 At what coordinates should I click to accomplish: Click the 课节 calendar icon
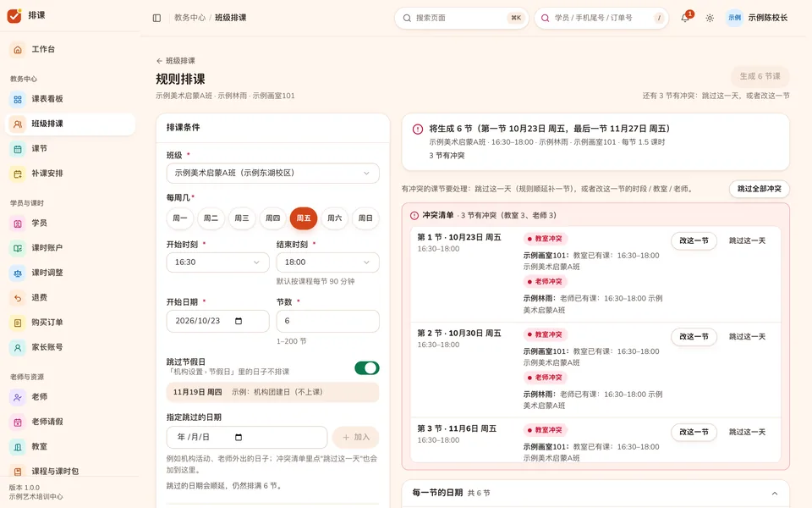click(x=18, y=149)
